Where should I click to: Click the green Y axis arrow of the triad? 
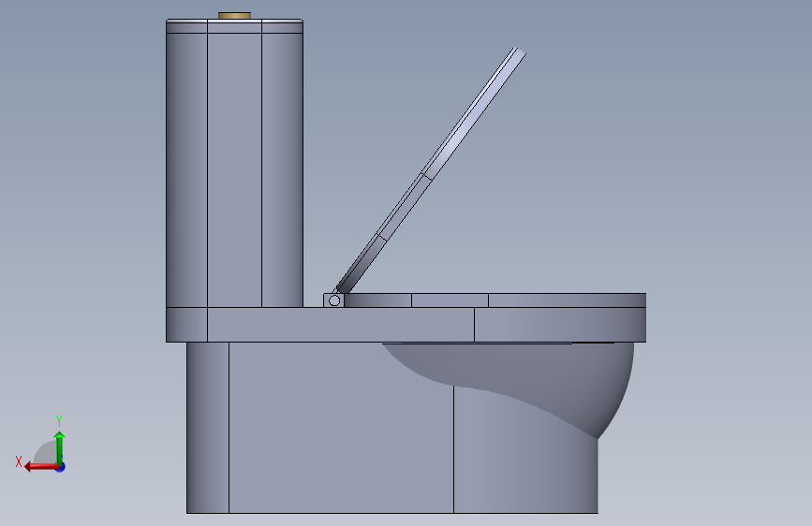click(60, 448)
